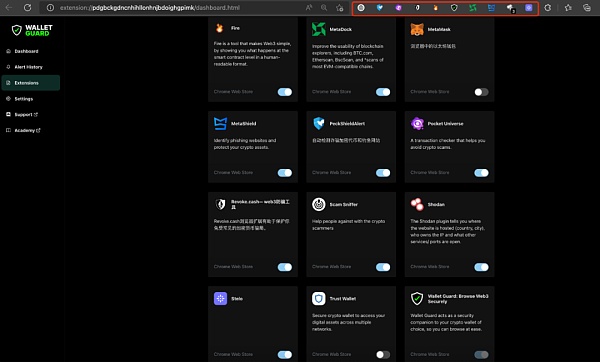The width and height of the screenshot is (600, 362).
Task: Turn on the Trust Wallet toggle
Action: pyautogui.click(x=383, y=354)
